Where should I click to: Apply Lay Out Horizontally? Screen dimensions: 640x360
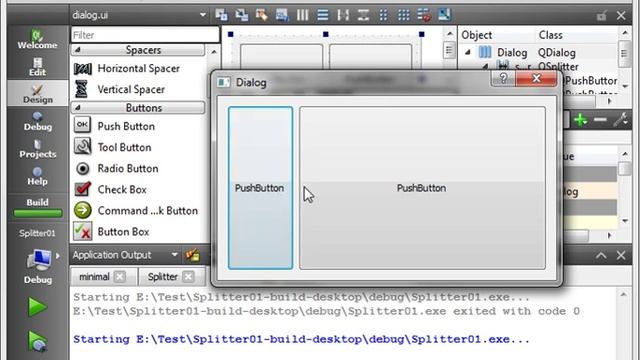coord(302,15)
